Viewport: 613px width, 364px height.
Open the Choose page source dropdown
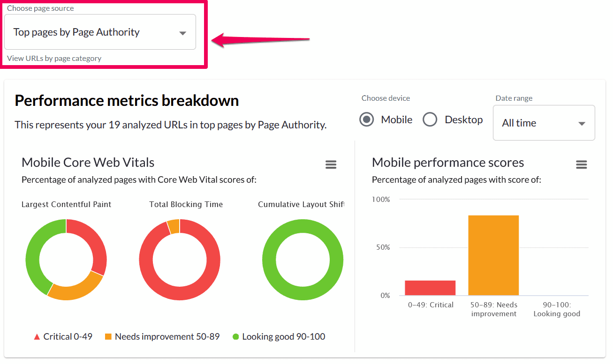click(x=99, y=32)
